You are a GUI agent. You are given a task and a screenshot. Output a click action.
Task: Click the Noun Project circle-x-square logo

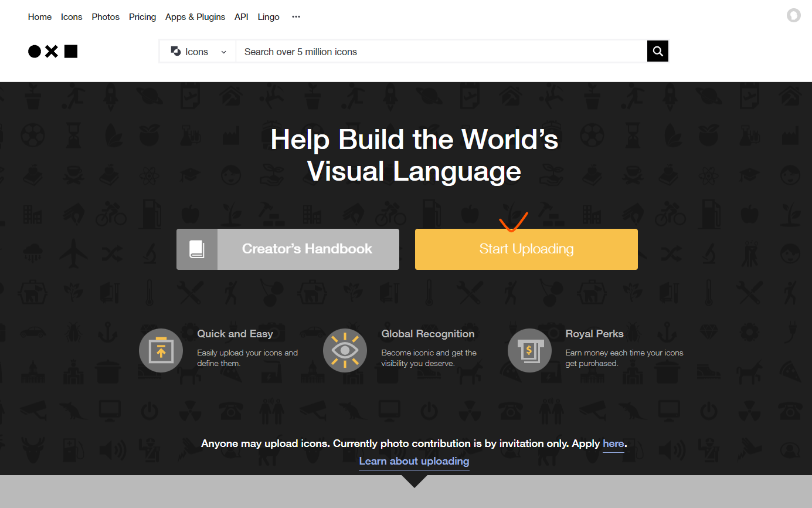pyautogui.click(x=53, y=52)
